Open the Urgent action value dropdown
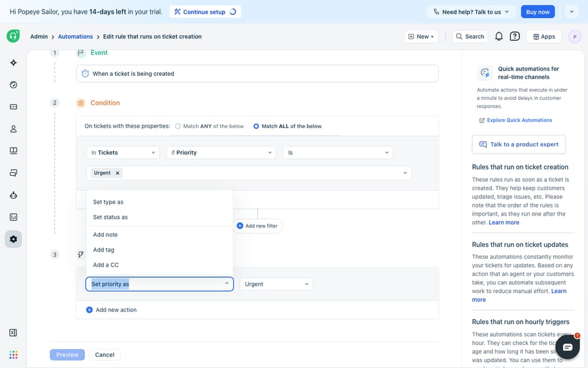This screenshot has width=588, height=368. (276, 284)
